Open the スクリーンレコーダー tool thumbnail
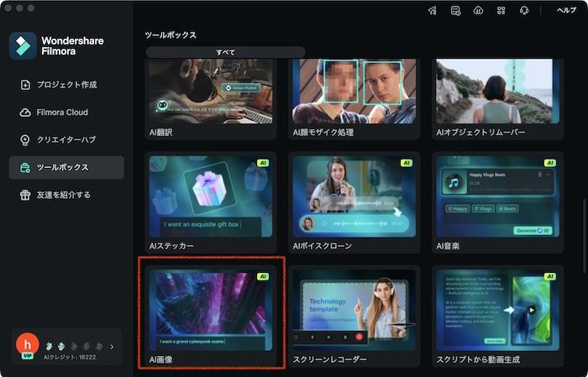This screenshot has height=377, width=588. [354, 310]
